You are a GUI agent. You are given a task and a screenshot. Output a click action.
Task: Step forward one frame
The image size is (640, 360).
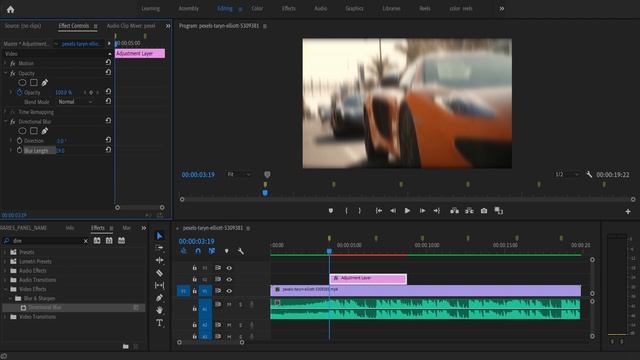click(422, 211)
